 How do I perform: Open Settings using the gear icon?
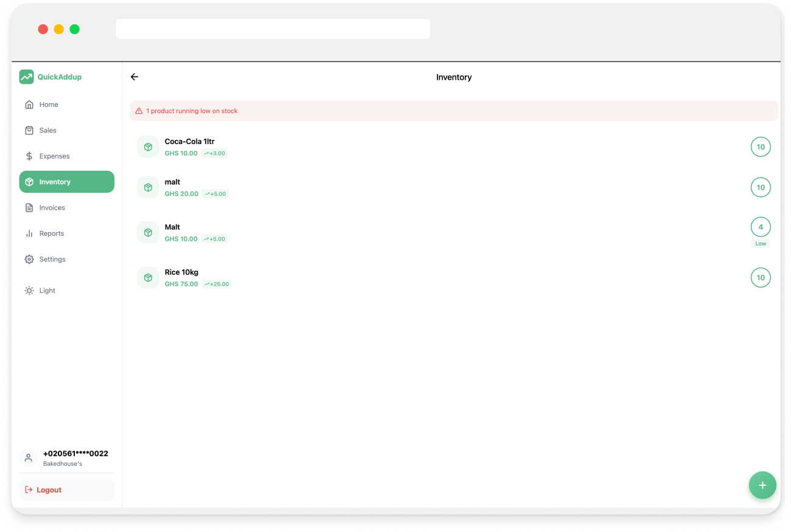29,259
